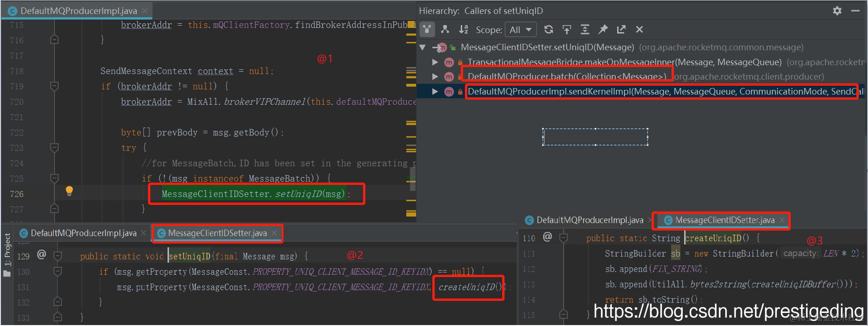This screenshot has width=868, height=326.
Task: Toggle Autoscroll to Source in Hierarchy
Action: tap(567, 29)
